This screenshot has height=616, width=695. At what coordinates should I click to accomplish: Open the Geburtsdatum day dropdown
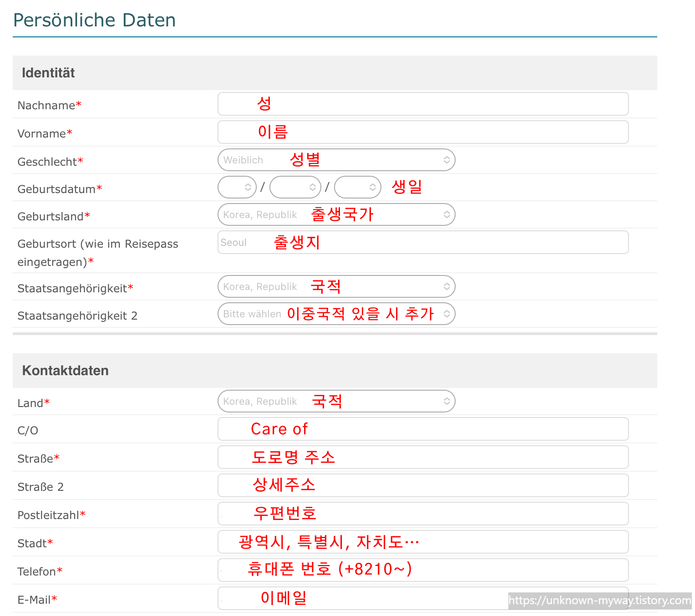tap(237, 187)
